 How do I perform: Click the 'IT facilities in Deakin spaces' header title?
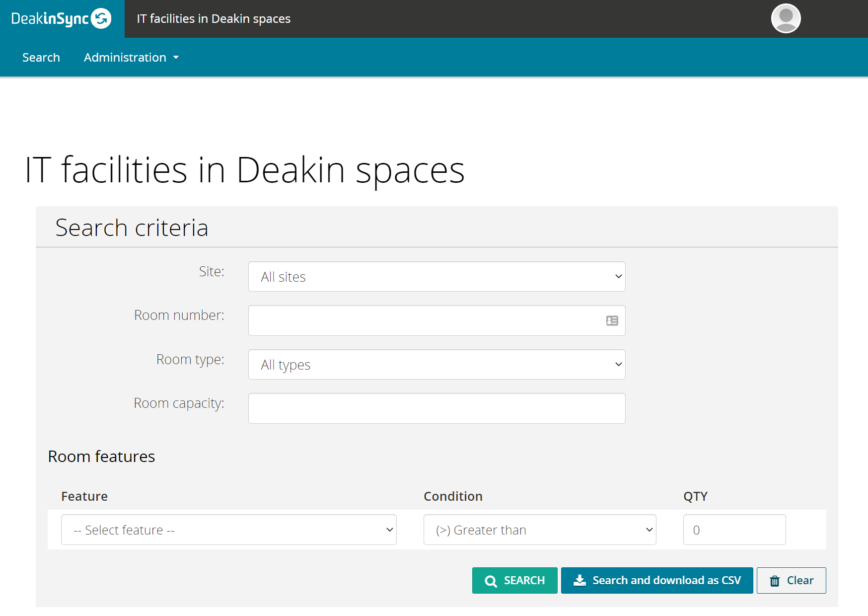(214, 19)
